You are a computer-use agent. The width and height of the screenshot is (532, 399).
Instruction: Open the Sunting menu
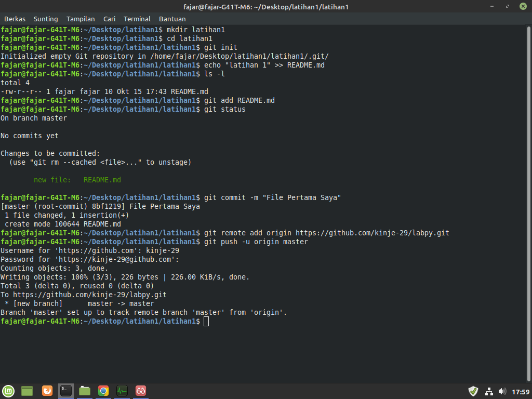coord(46,19)
